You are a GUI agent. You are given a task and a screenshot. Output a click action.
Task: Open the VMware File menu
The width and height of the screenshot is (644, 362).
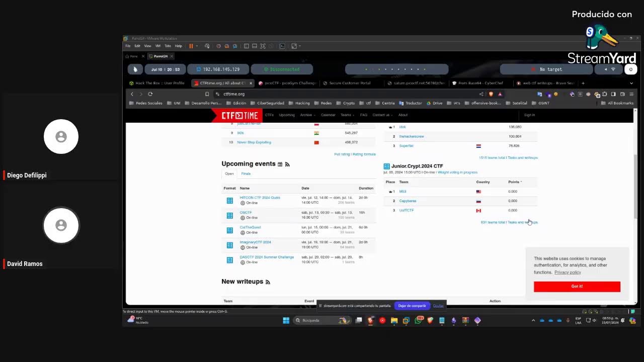point(128,46)
